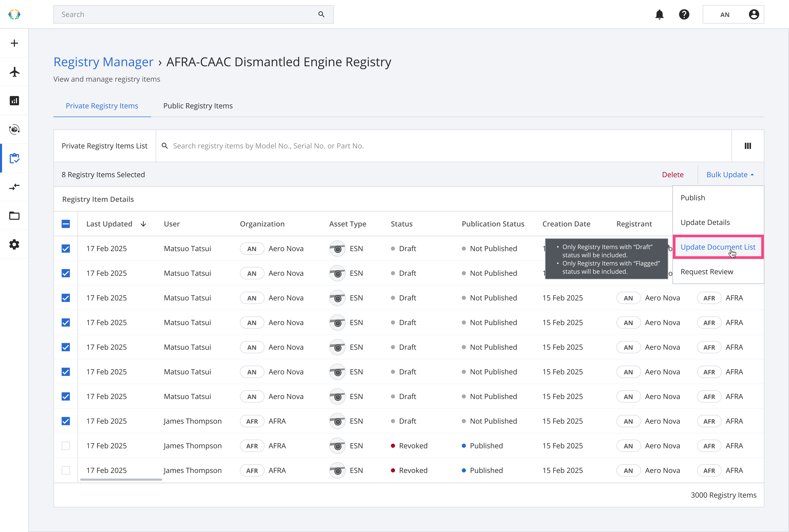Open the airplane section in sidebar
This screenshot has height=532, width=789.
tap(14, 72)
